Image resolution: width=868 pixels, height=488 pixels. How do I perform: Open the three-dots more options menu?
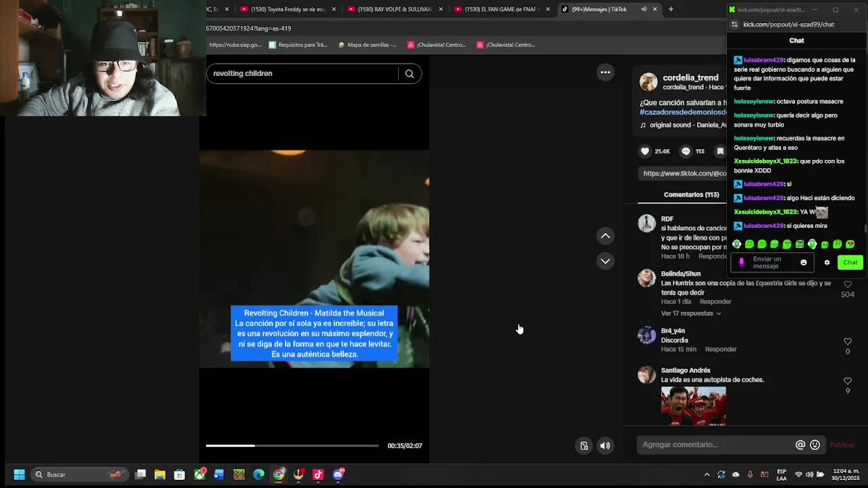(606, 73)
